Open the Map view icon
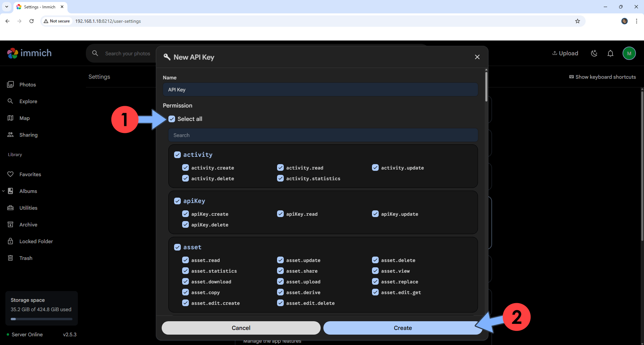 point(10,118)
